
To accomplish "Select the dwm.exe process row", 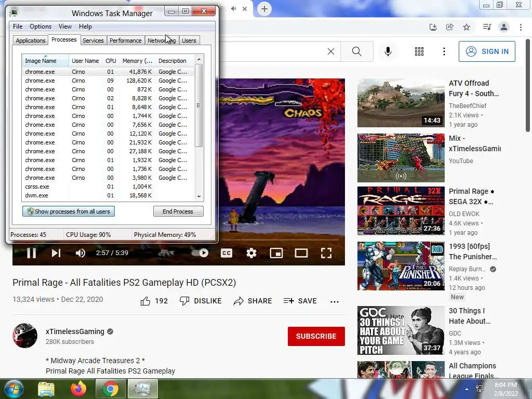I will (x=108, y=195).
